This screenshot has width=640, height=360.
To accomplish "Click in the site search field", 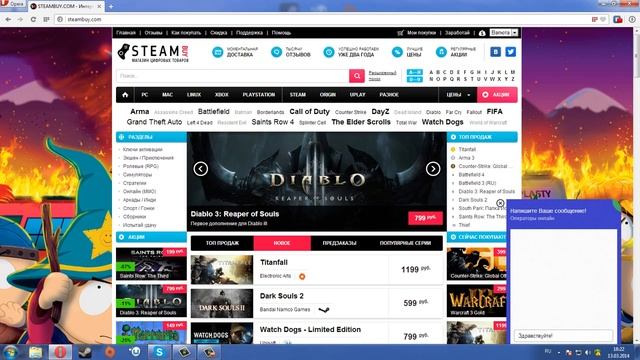I will pos(233,76).
